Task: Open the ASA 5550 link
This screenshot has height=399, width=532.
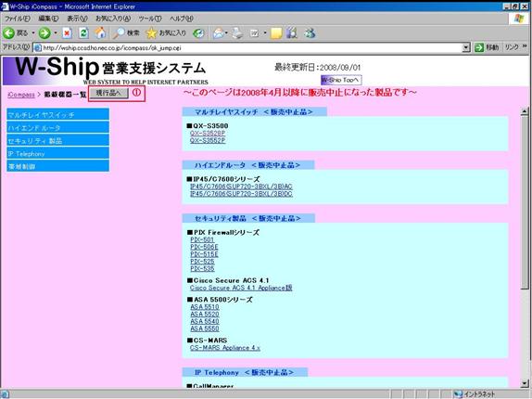Action: [205, 328]
